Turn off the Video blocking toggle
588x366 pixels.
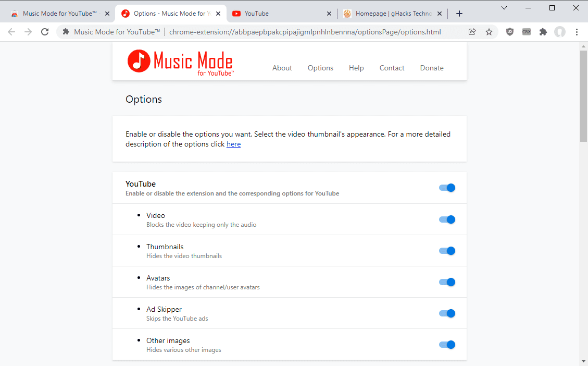pos(447,219)
